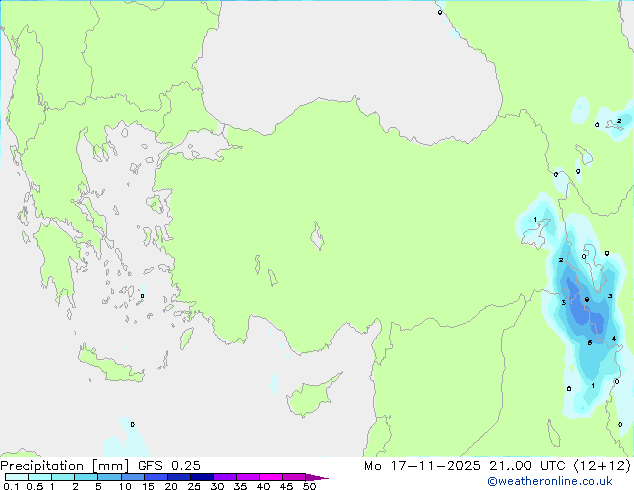Screen dimensions: 634x490
Task: Click the legend value label '20'
Action: (x=171, y=486)
